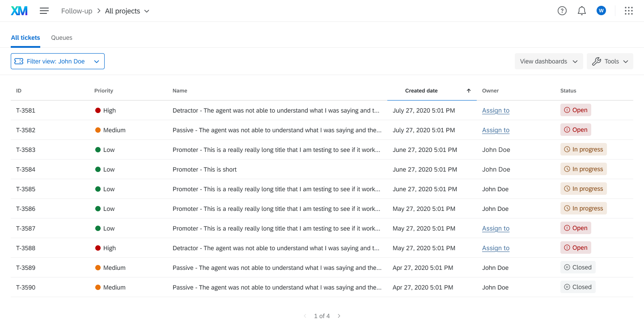
Task: Click the In progress badge for T-3585
Action: point(584,189)
